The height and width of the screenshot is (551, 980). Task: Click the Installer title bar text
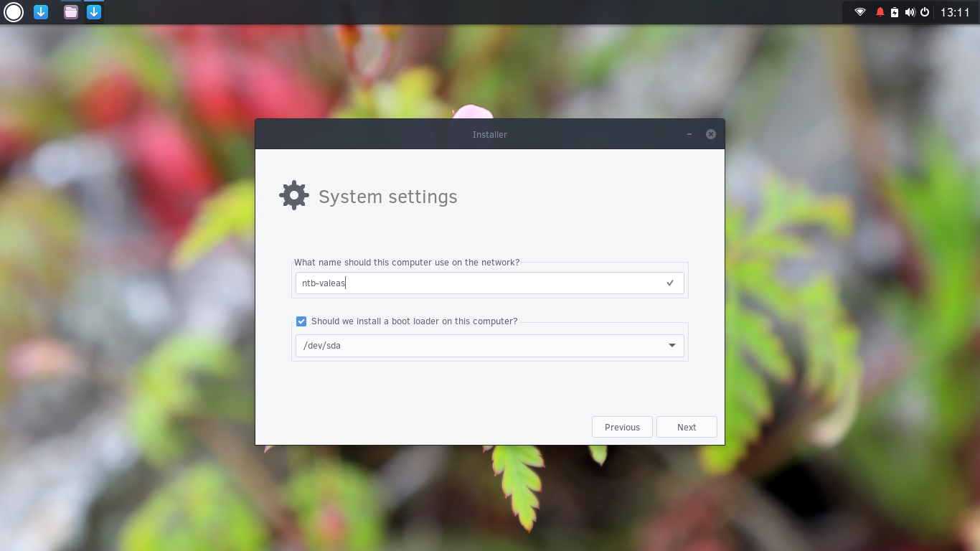pyautogui.click(x=490, y=134)
